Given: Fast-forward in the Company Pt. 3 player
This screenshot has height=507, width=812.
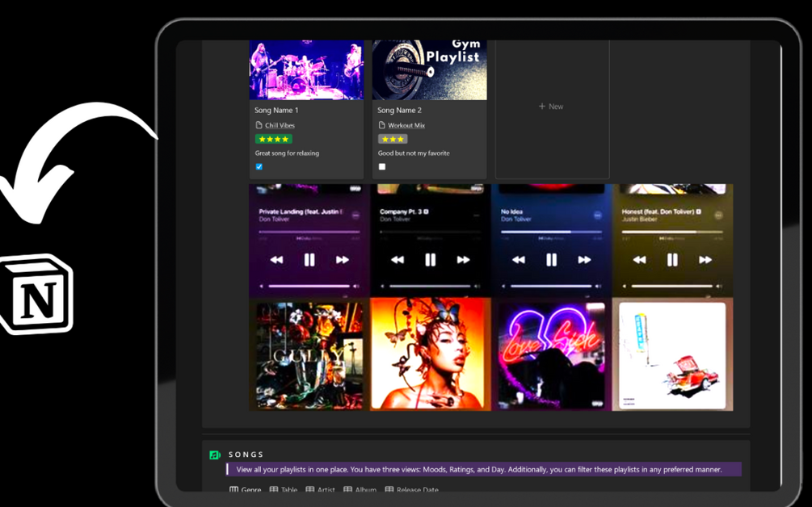Looking at the screenshot, I should click(x=463, y=260).
